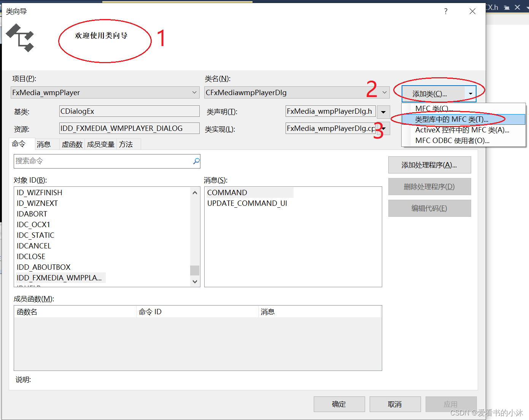The width and height of the screenshot is (529, 420).
Task: Click scroll up arrow of object ID list
Action: click(195, 192)
